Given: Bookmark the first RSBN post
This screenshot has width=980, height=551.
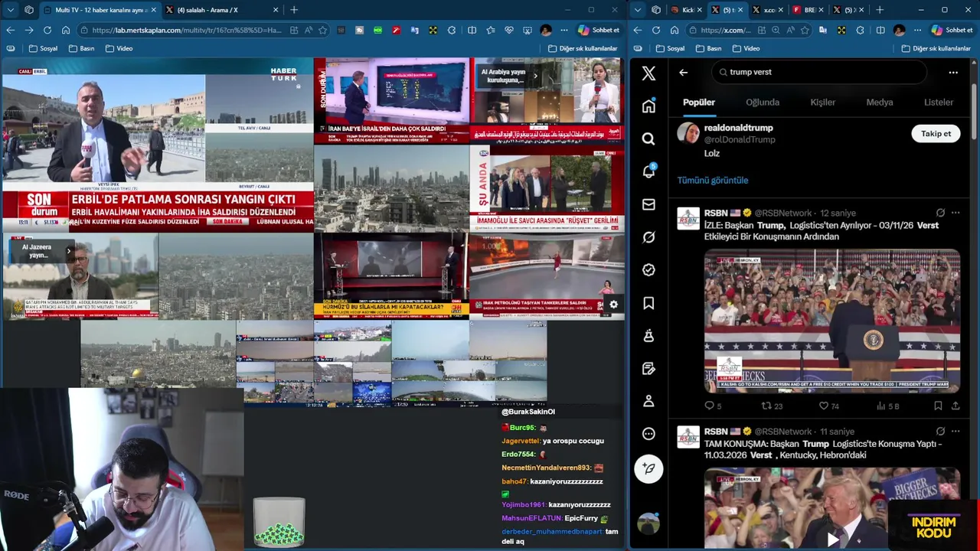Looking at the screenshot, I should pos(938,406).
